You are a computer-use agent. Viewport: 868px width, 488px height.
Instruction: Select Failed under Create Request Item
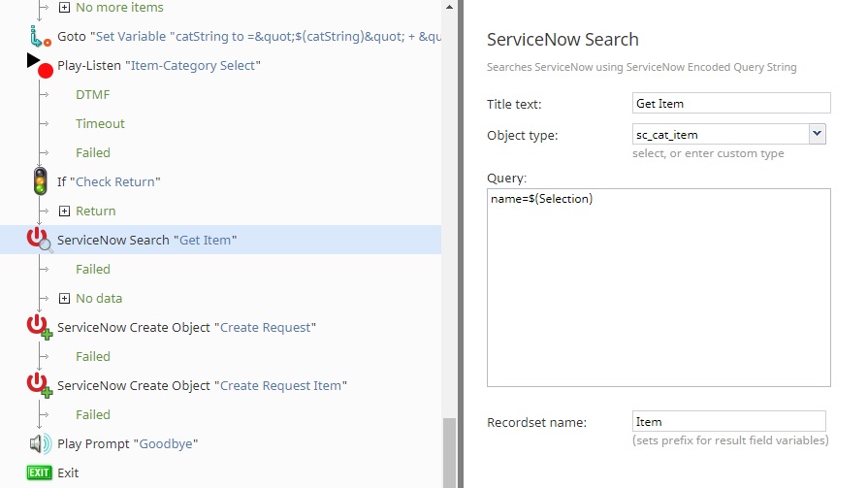point(93,415)
